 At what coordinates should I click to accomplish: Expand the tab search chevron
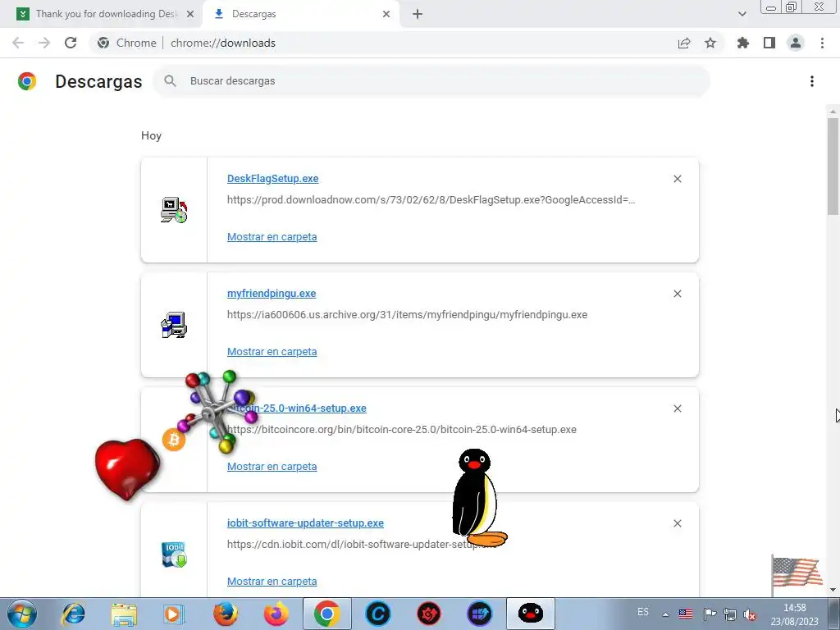[x=742, y=14]
